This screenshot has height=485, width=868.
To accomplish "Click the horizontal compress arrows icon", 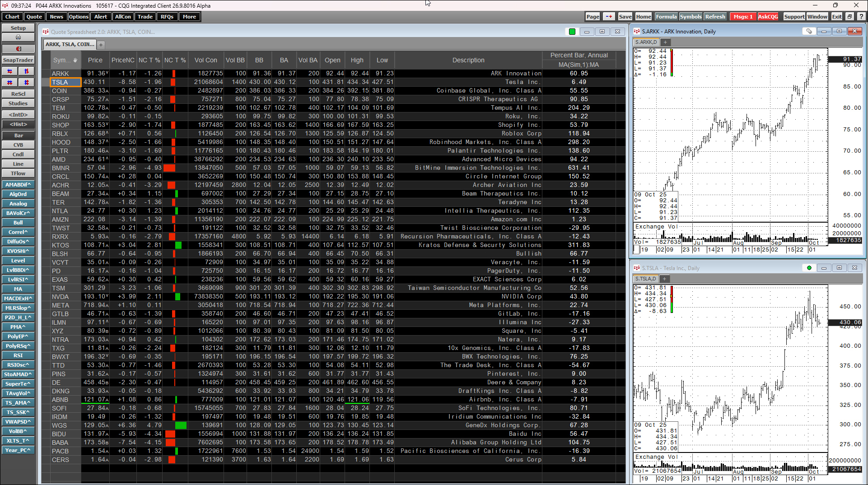I will [10, 83].
